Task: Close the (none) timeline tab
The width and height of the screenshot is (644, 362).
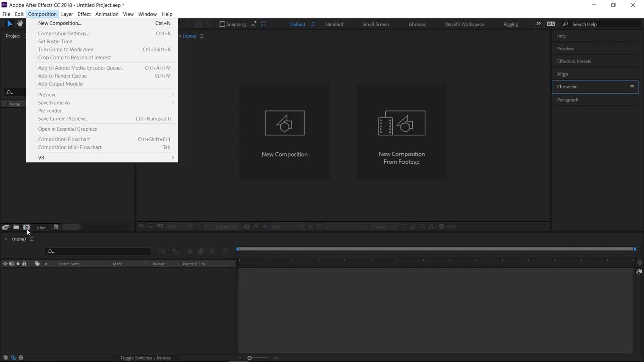Action: (6, 239)
